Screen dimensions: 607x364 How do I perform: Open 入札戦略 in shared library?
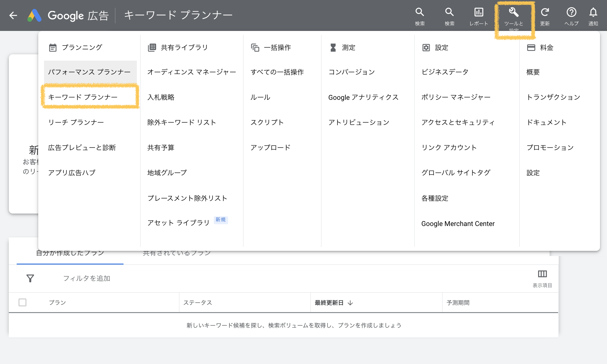pyautogui.click(x=161, y=97)
